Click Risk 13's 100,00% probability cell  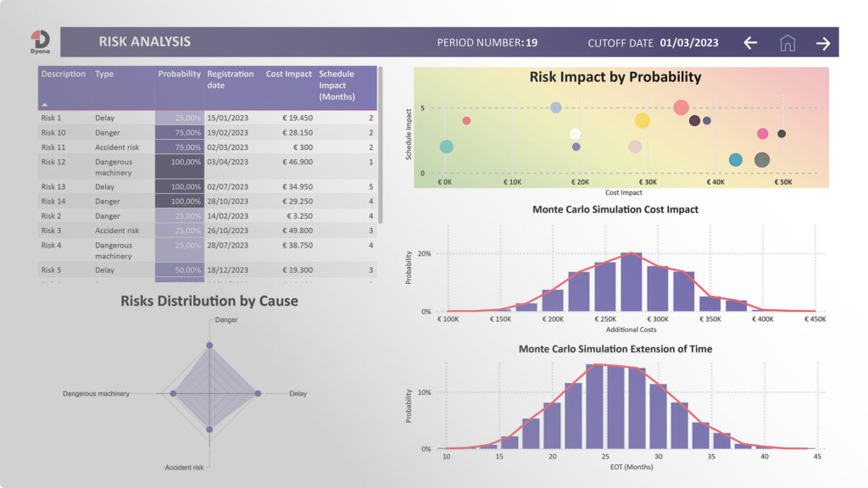tap(180, 187)
